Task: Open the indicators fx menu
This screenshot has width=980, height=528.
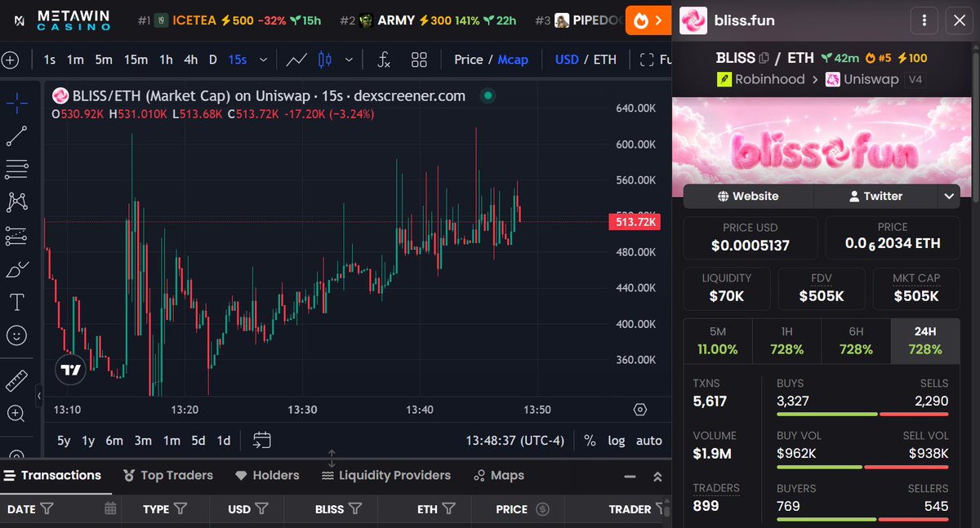Action: tap(384, 60)
